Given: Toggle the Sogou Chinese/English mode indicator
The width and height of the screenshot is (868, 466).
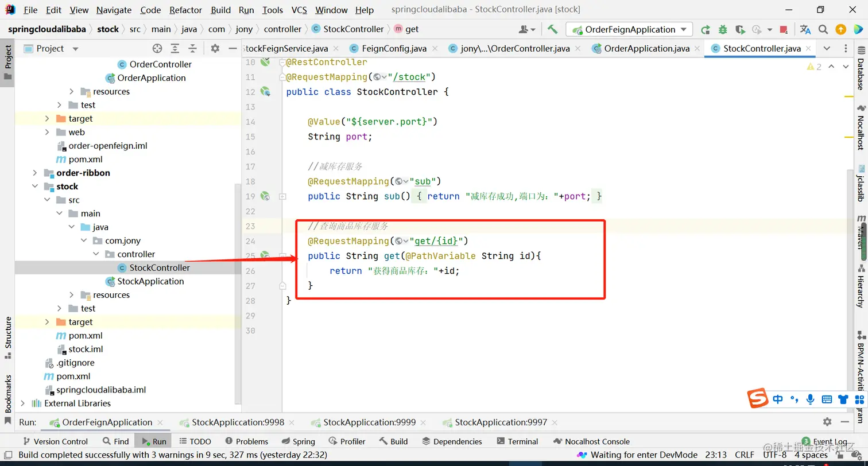Looking at the screenshot, I should 778,399.
